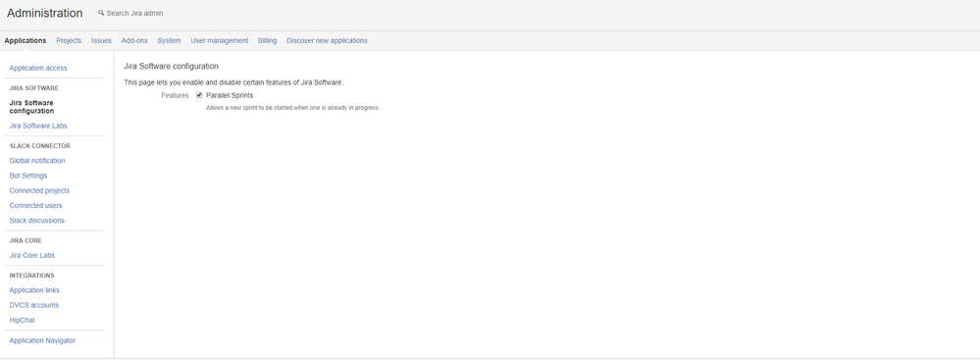This screenshot has height=360, width=980.
Task: Go to Connected projects
Action: 39,190
